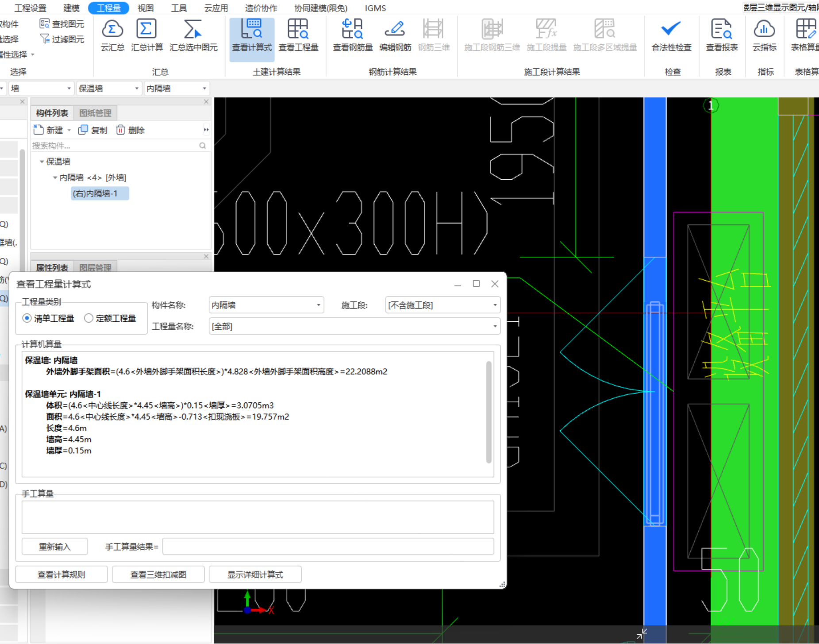
Task: Click collapse arrows icon at viewport bottom
Action: click(x=642, y=634)
